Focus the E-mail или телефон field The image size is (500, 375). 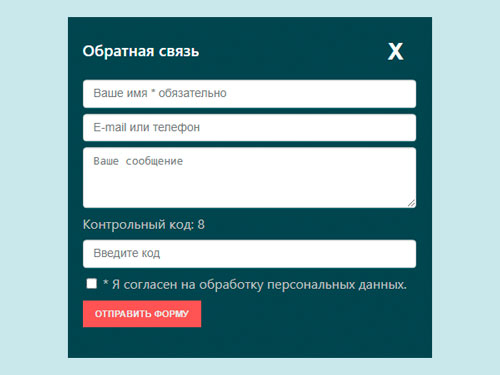coord(249,128)
